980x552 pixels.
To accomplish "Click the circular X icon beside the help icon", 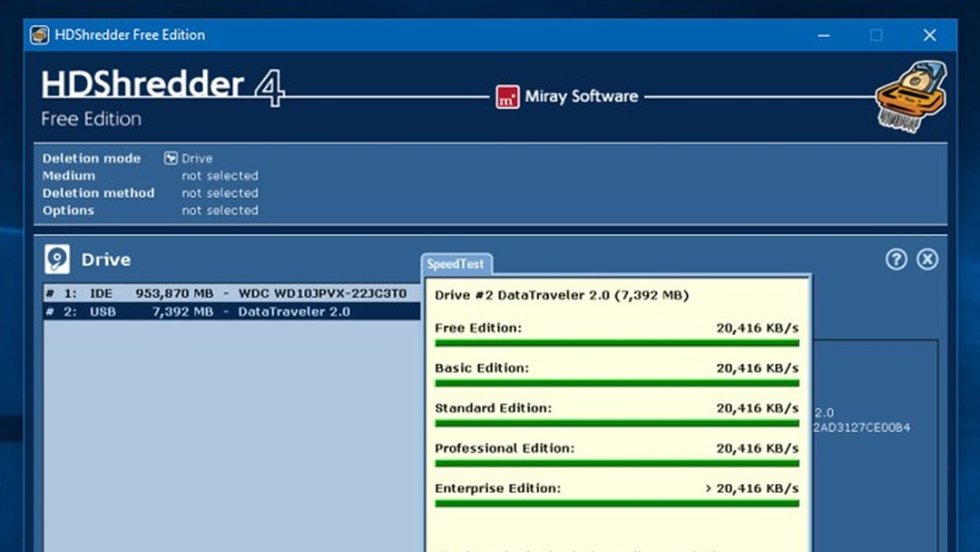I will 927,259.
